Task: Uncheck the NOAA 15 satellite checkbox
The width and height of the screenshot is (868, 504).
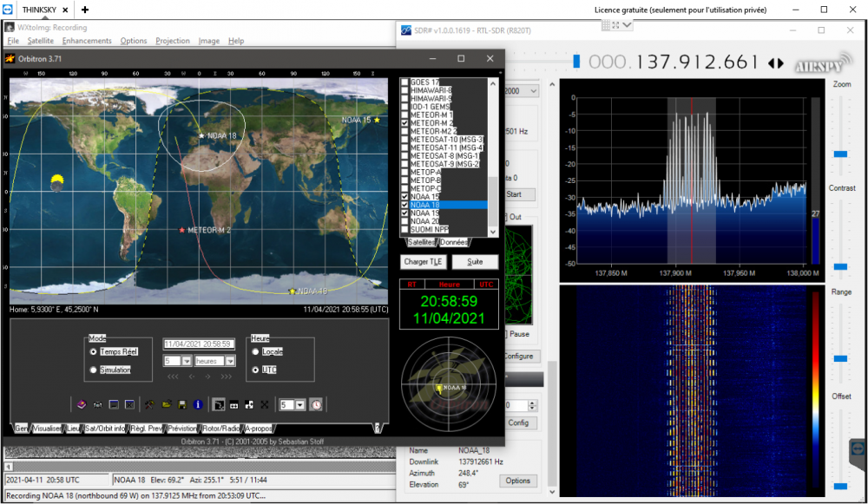Action: pos(404,196)
